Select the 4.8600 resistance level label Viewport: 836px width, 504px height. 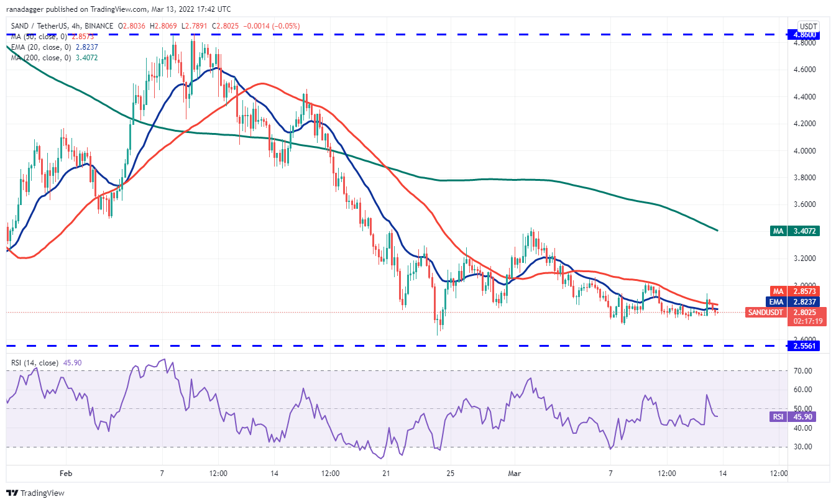click(802, 35)
